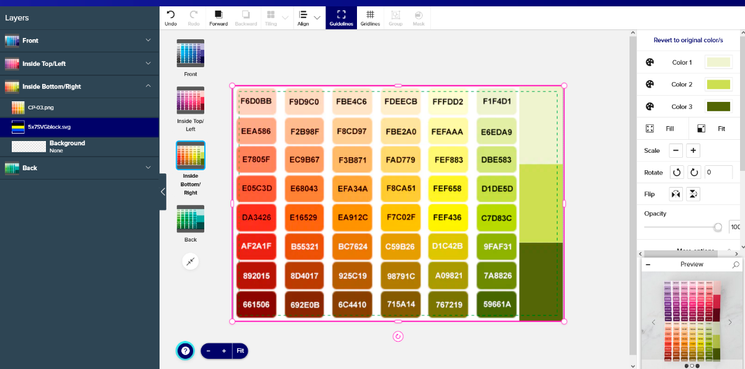Select the CP-03.png layer
Image resolution: width=745 pixels, height=369 pixels.
(x=79, y=108)
